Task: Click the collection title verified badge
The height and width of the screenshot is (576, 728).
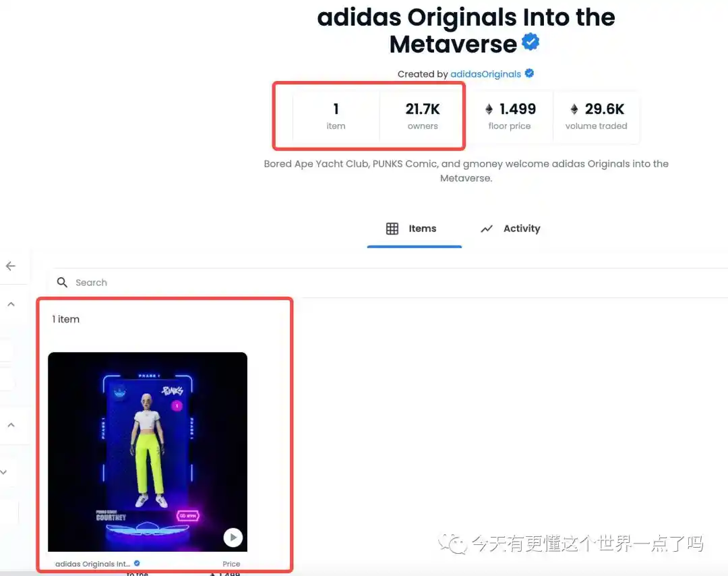Action: pyautogui.click(x=530, y=42)
